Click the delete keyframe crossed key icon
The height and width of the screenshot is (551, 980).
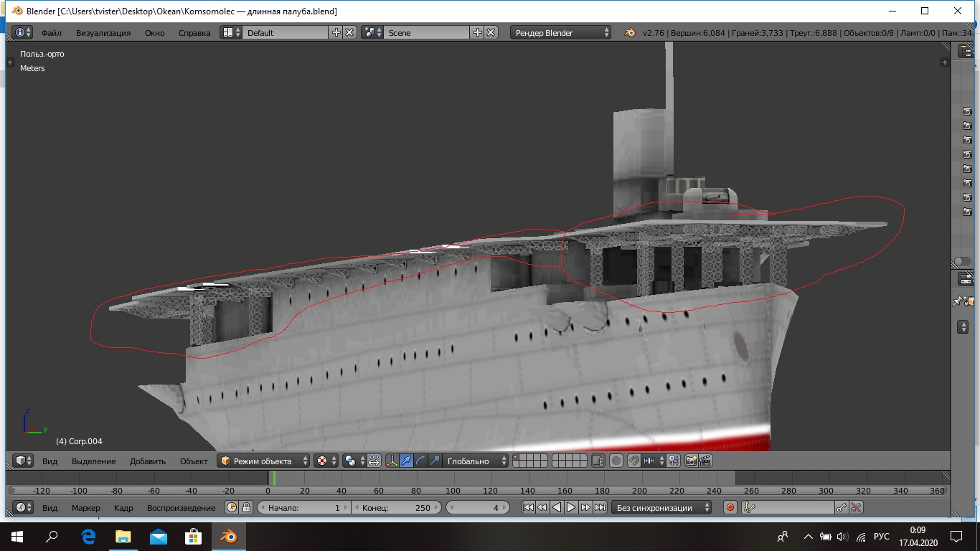point(856,507)
